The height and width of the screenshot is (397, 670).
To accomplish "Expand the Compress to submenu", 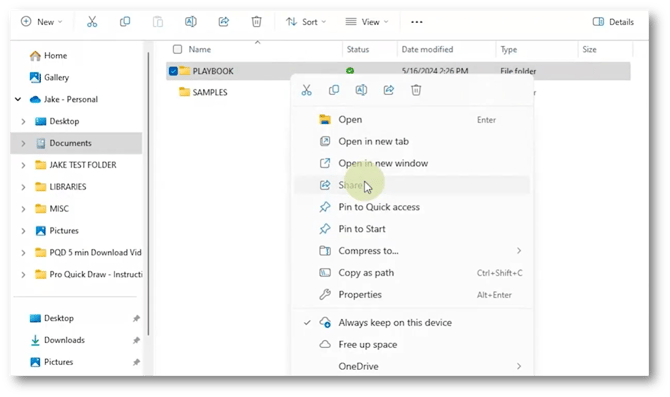I will coord(412,251).
